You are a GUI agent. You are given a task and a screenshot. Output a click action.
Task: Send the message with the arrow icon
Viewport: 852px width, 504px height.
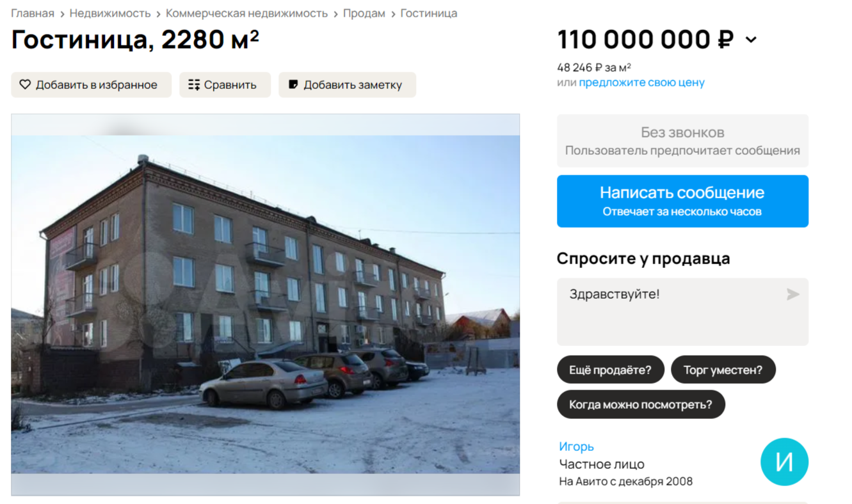tap(792, 294)
